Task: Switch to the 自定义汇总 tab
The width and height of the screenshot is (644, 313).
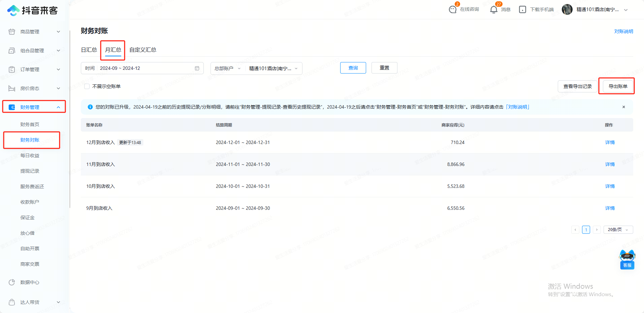Action: (143, 50)
